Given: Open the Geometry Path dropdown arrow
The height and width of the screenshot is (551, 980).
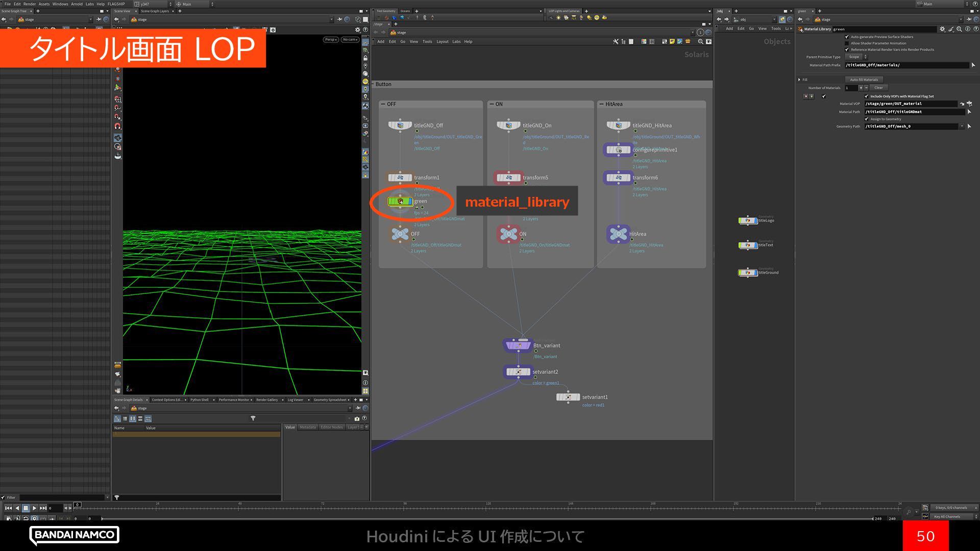Looking at the screenshot, I should [962, 127].
